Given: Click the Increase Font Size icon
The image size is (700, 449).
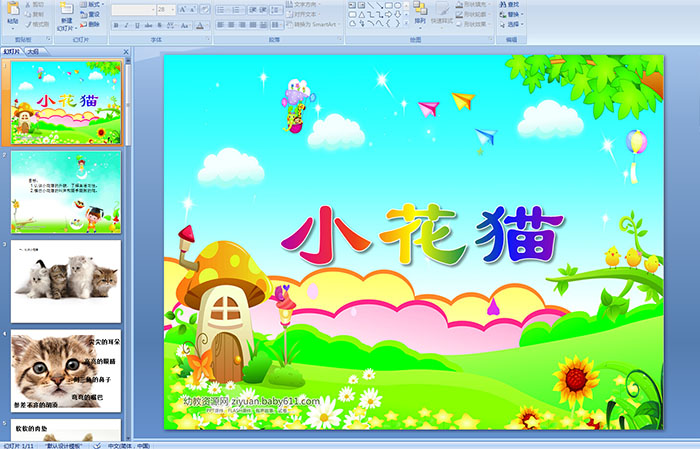Looking at the screenshot, I should [x=183, y=10].
